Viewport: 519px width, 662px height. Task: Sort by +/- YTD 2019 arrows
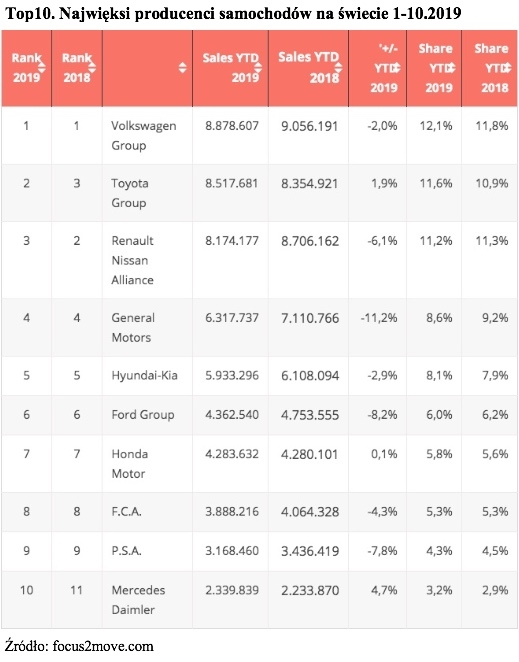tap(396, 68)
